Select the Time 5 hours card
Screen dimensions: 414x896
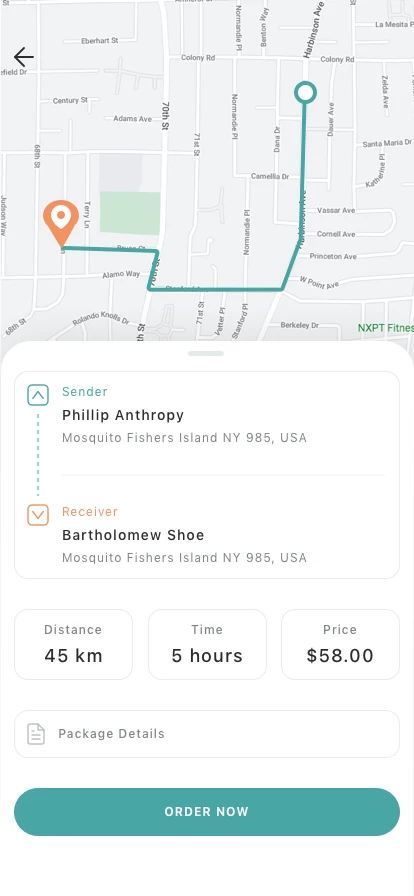tap(207, 645)
